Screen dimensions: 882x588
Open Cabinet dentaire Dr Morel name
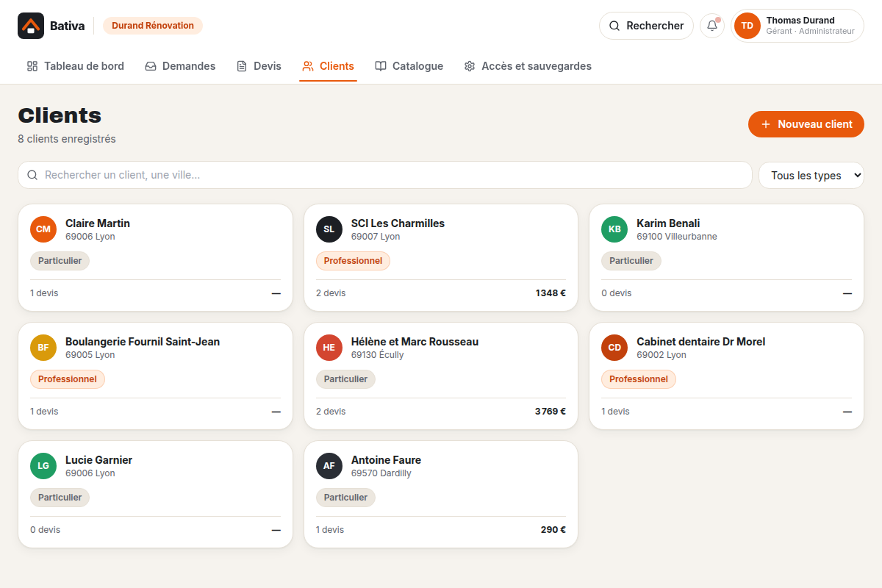(701, 342)
